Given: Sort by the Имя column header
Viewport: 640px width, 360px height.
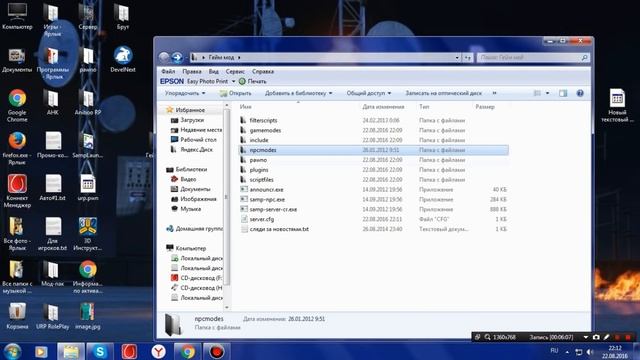Looking at the screenshot, I should click(x=246, y=107).
